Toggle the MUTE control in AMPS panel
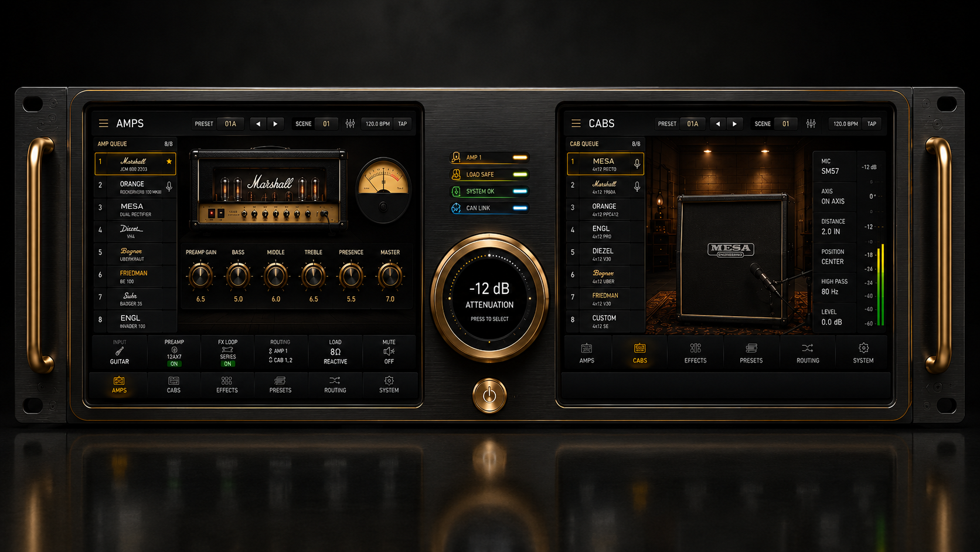Viewport: 980px width, 552px height. (389, 352)
